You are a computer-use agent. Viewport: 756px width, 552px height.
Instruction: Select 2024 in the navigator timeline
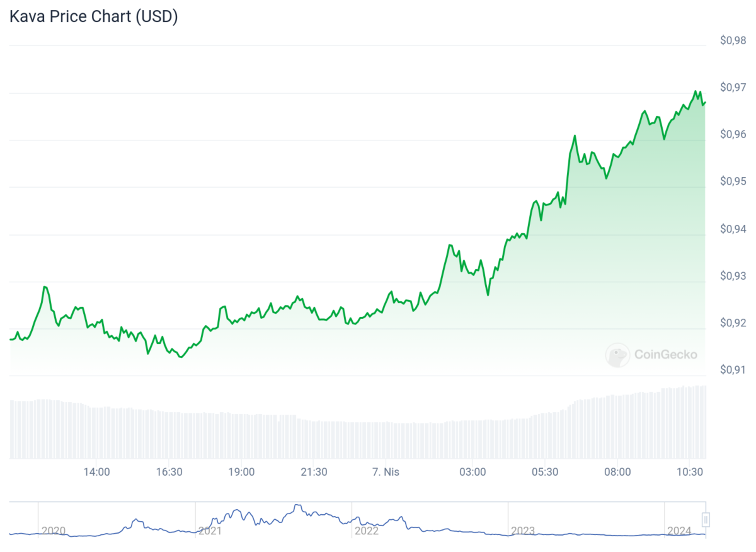[x=680, y=531]
